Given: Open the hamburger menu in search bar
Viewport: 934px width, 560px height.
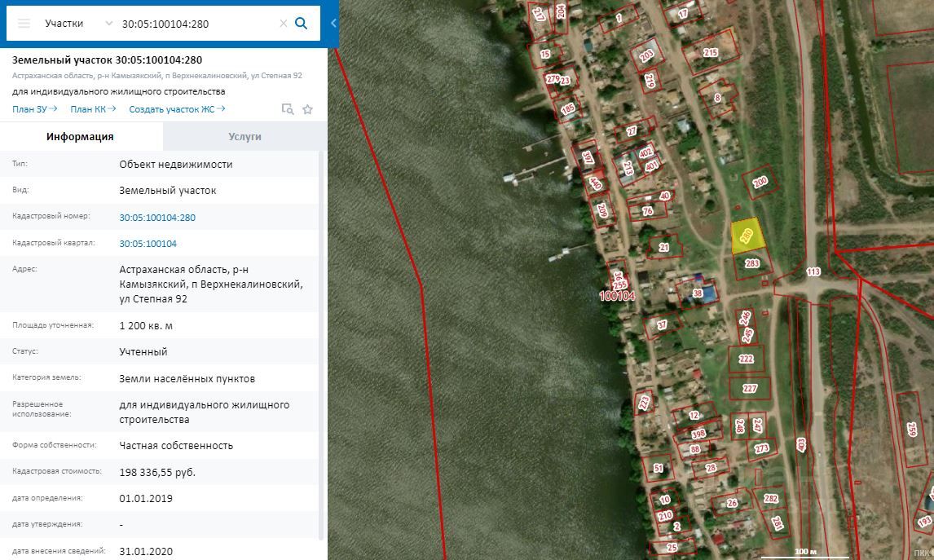Looking at the screenshot, I should [x=24, y=24].
